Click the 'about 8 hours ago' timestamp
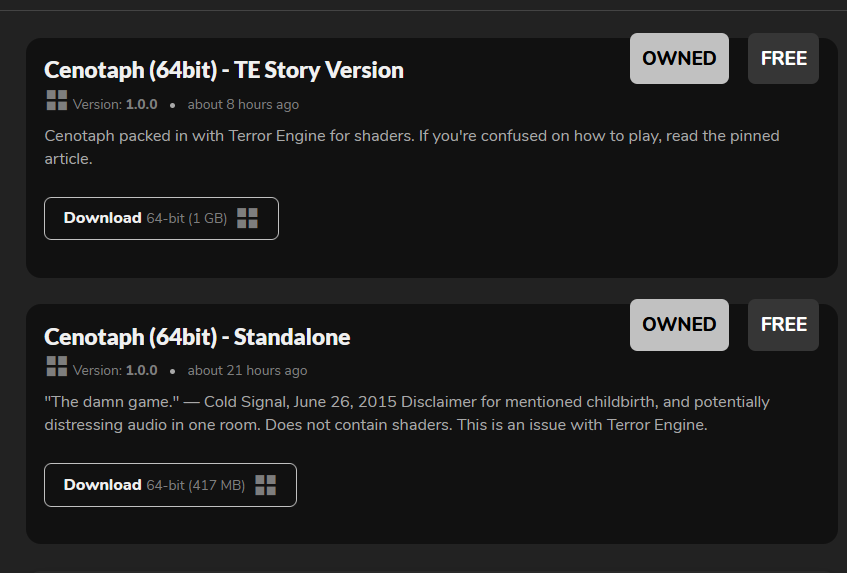Image resolution: width=847 pixels, height=573 pixels. click(x=243, y=104)
